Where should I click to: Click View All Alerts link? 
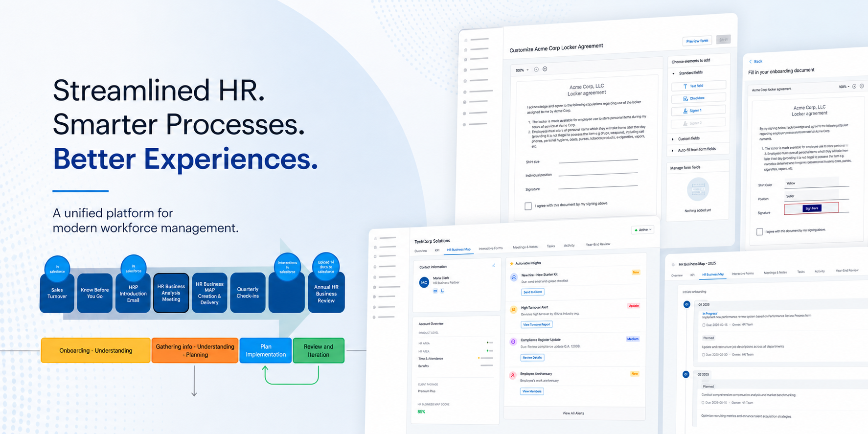(x=573, y=413)
